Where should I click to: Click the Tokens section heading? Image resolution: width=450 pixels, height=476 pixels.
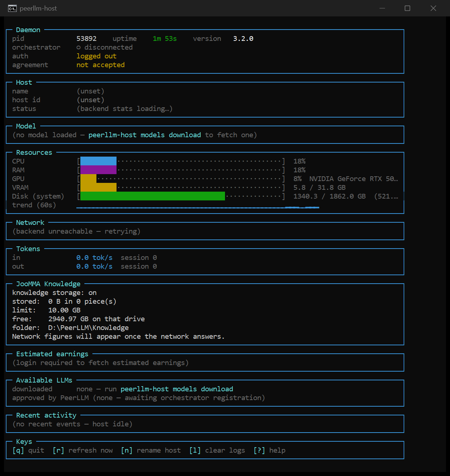pos(28,249)
